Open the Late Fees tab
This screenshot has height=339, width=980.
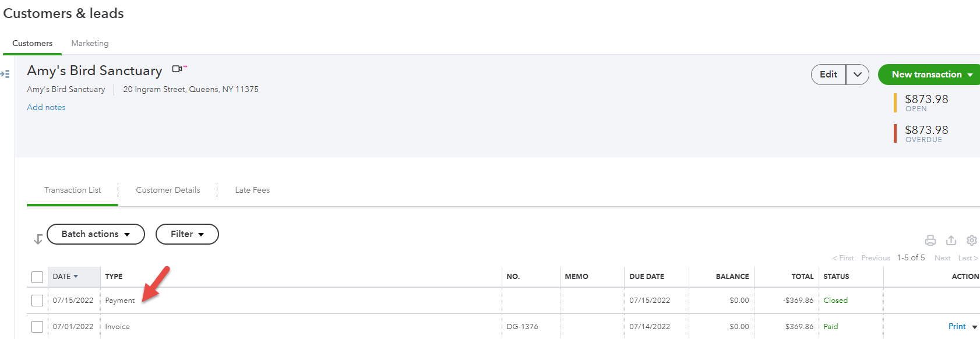252,190
